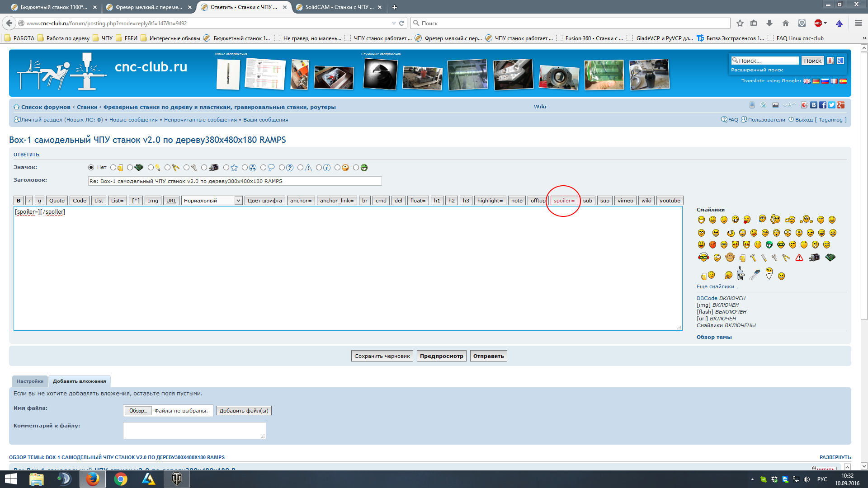Screen dimensions: 868x488
Task: Insert warning triangle smiley
Action: 799,258
